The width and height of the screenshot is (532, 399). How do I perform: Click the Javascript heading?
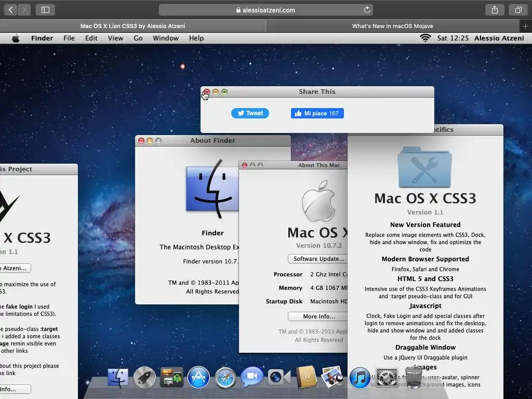[x=425, y=305]
